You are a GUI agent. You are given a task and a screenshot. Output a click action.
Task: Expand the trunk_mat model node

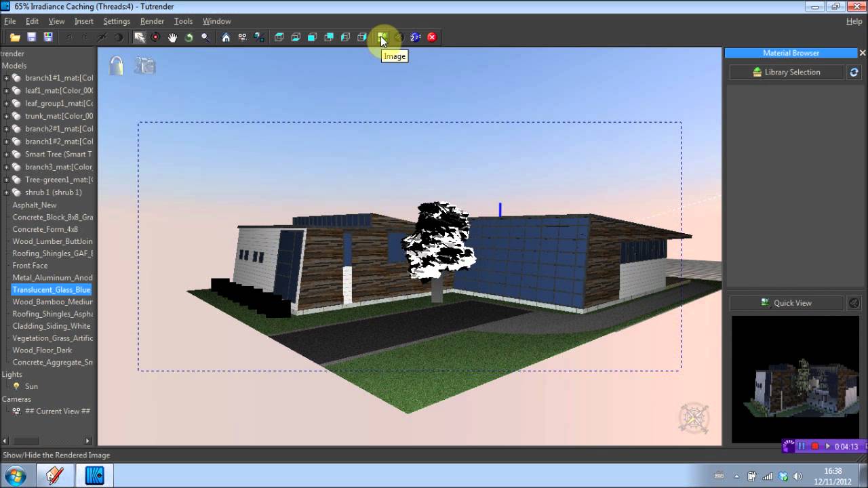point(6,116)
